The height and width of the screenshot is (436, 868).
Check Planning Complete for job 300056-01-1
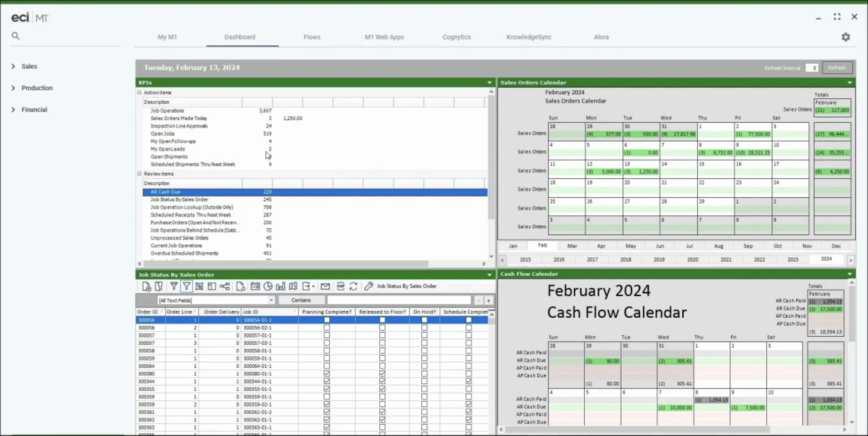327,320
